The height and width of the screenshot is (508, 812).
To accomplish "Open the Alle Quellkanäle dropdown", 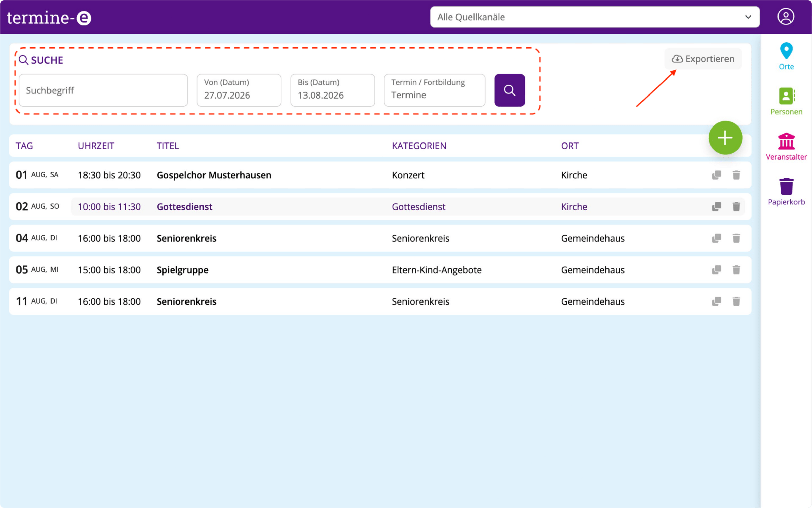I will tap(595, 17).
